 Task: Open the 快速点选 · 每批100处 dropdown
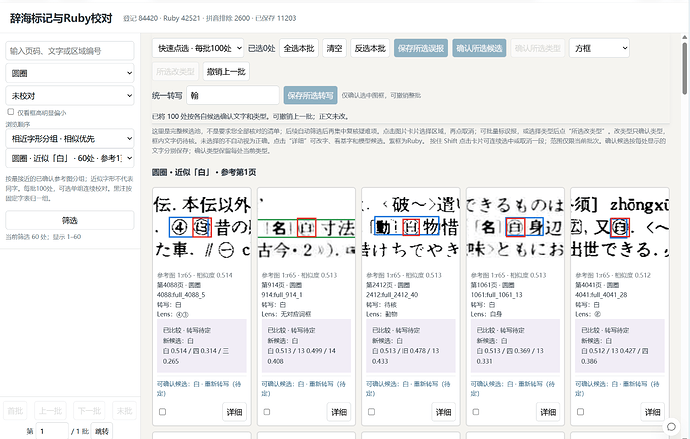[x=198, y=48]
